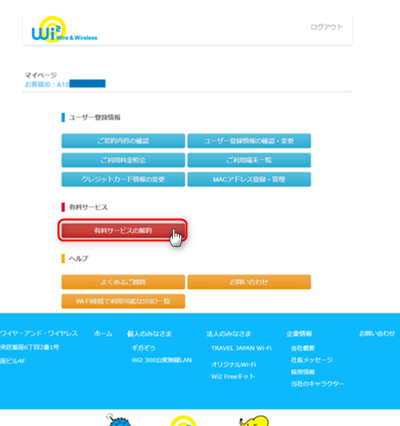Screen dimensions: 400x426
Task: Open TRAVEL JAPAN Wi-Fi footer link
Action: (x=241, y=348)
